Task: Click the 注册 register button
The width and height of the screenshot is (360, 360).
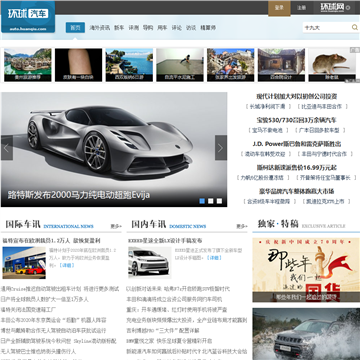Action: pos(301,8)
